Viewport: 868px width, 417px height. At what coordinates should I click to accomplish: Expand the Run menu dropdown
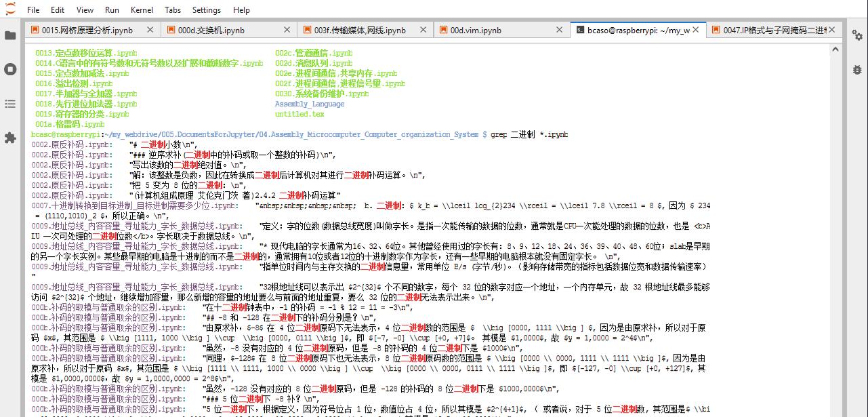(x=112, y=10)
